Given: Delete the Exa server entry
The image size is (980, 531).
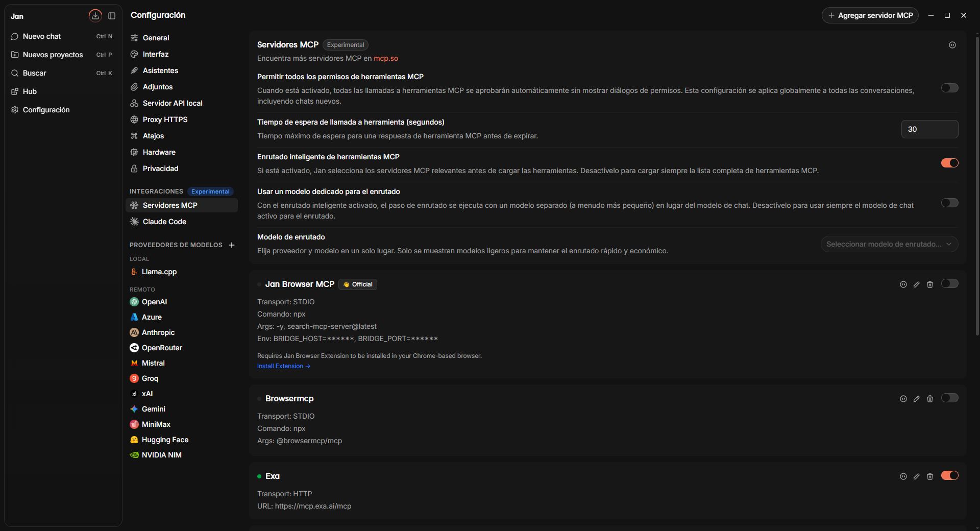Looking at the screenshot, I should coord(930,476).
